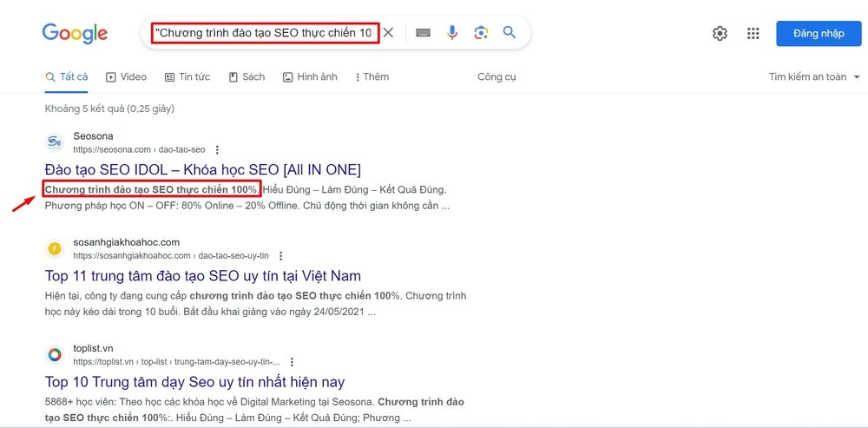This screenshot has width=868, height=428.
Task: Click the toplist.vn URL breadcrumb
Action: click(176, 362)
